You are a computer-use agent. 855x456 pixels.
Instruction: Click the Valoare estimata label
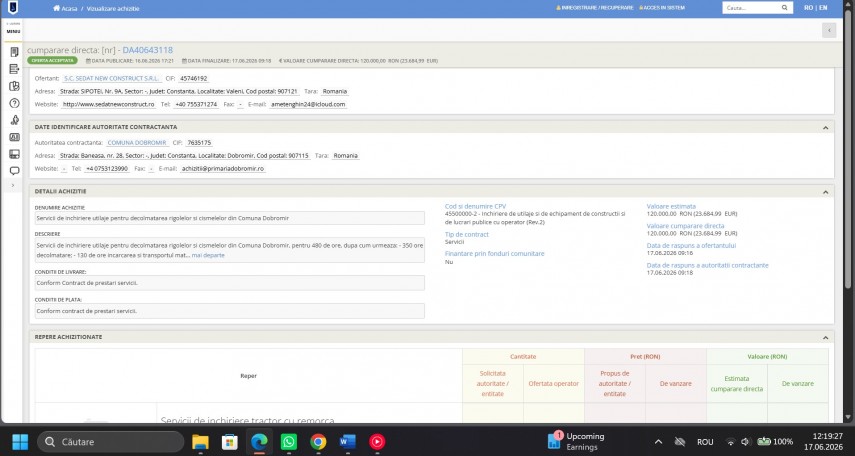point(671,206)
